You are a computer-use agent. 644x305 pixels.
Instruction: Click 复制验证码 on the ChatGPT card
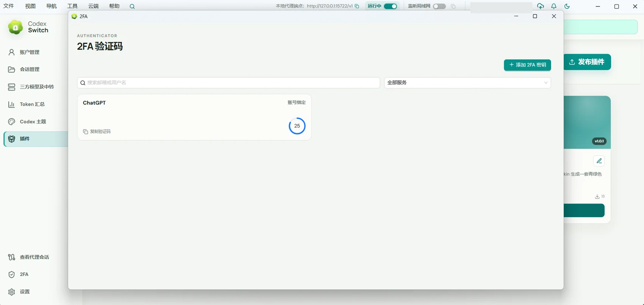coord(97,131)
